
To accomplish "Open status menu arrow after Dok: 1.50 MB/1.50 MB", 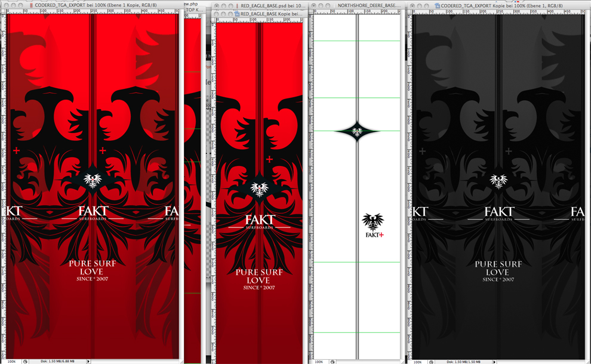I will (494, 362).
